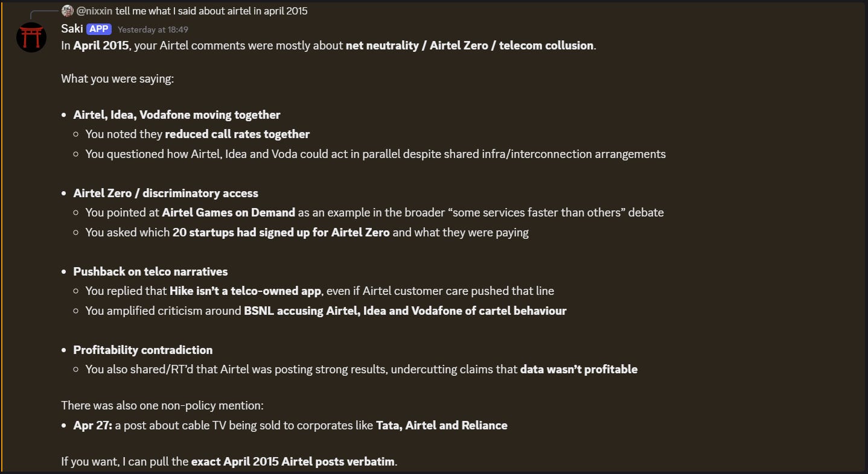Click the Airtel Zero / discriminatory access heading

click(166, 193)
